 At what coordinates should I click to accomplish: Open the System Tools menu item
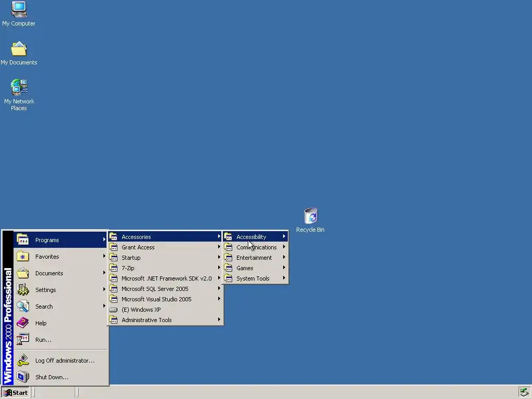[x=255, y=278]
